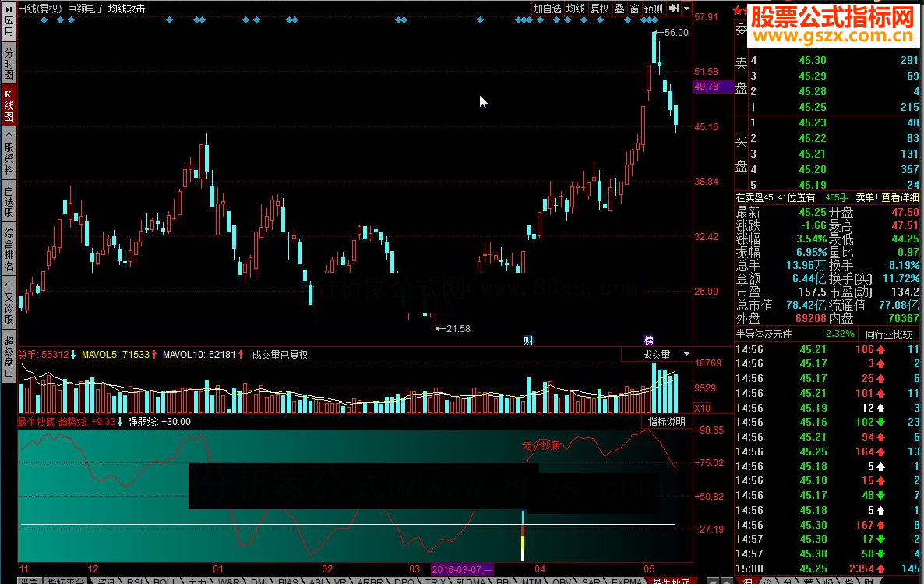Click the 56.00 high price label
The width and height of the screenshot is (924, 584).
676,33
